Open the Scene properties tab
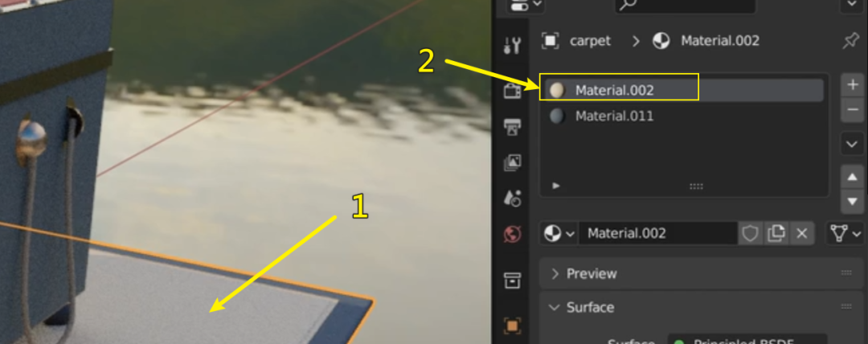Viewport: 868px width, 344px height. pos(512,198)
